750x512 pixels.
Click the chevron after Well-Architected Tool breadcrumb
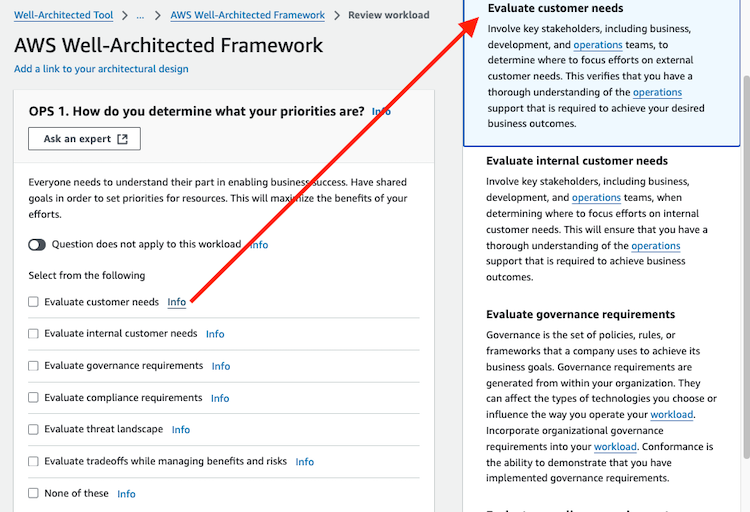click(x=125, y=15)
